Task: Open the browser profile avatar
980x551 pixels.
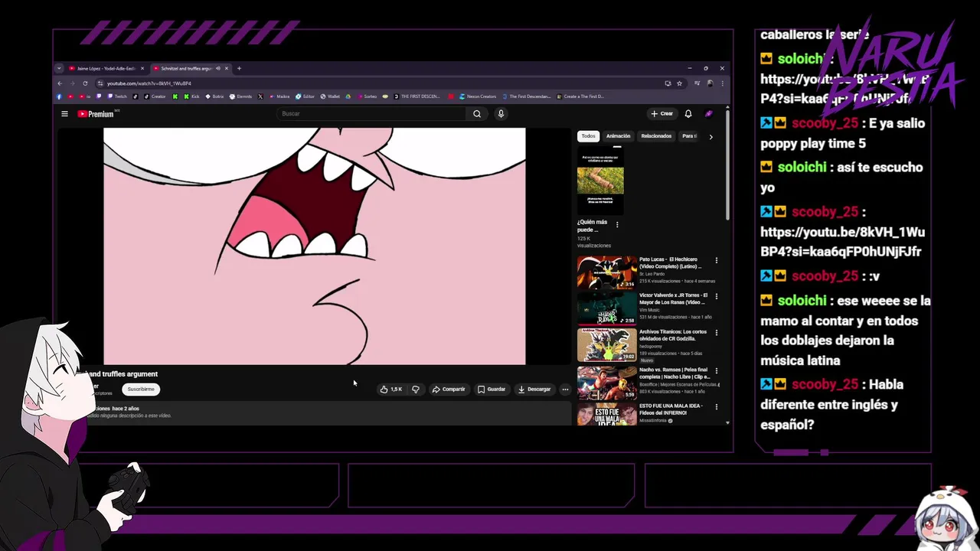Action: click(x=710, y=83)
